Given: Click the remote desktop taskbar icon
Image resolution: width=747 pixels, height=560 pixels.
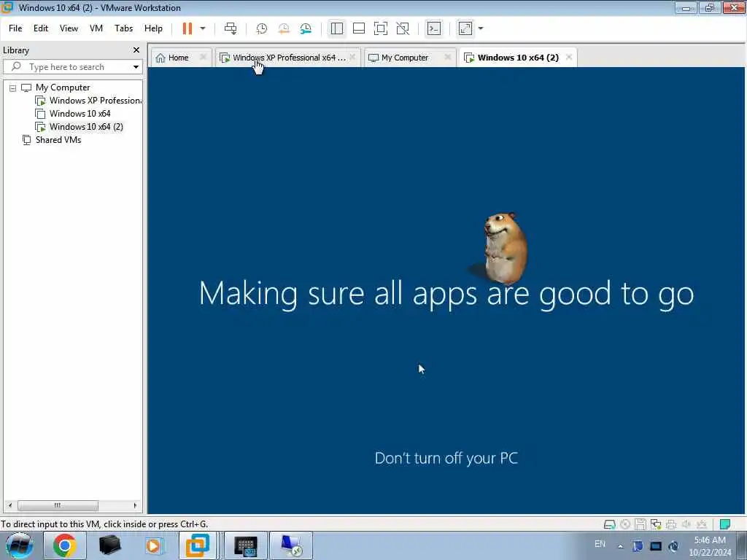Looking at the screenshot, I should pos(291,545).
